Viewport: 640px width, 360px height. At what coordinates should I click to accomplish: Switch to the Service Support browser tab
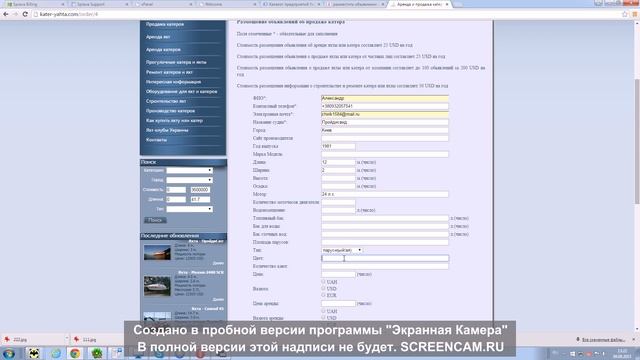(x=98, y=4)
